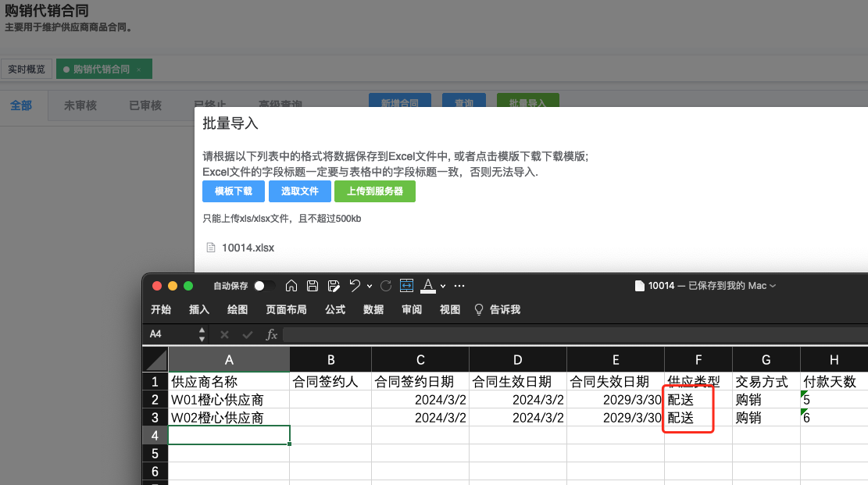Click the 模板下载 button
This screenshot has width=868, height=485.
(234, 191)
